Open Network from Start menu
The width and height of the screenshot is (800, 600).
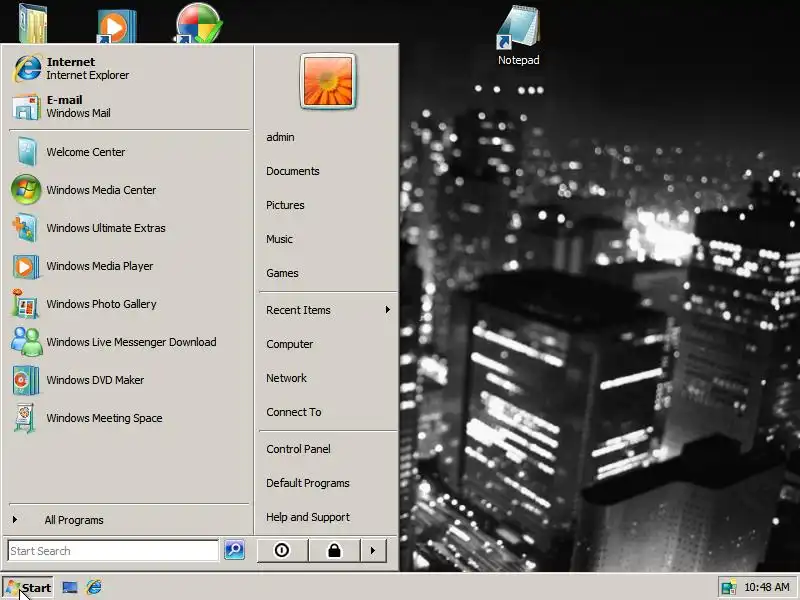coord(286,378)
